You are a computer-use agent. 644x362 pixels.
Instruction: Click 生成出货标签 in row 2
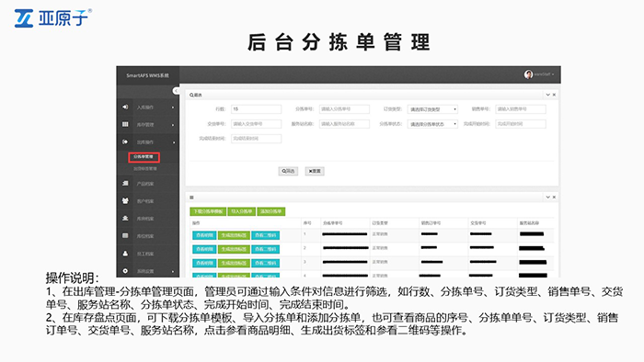point(234,249)
